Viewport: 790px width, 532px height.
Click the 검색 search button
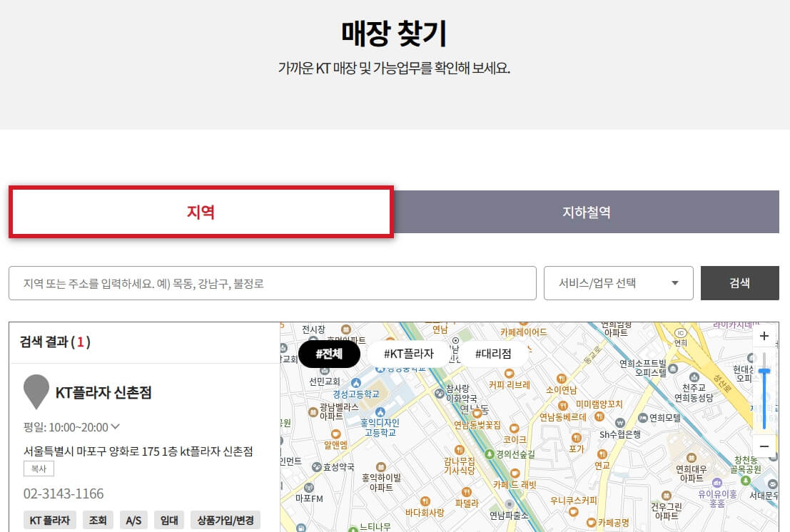click(740, 283)
